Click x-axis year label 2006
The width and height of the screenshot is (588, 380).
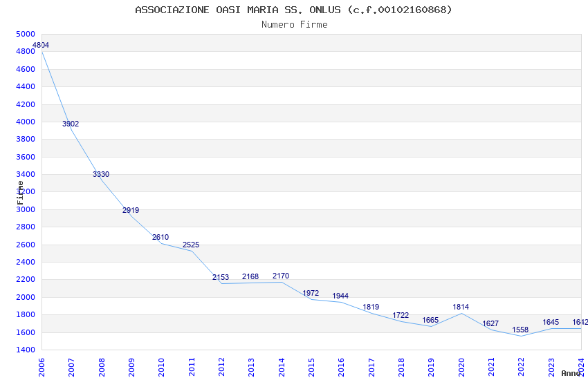coord(42,368)
